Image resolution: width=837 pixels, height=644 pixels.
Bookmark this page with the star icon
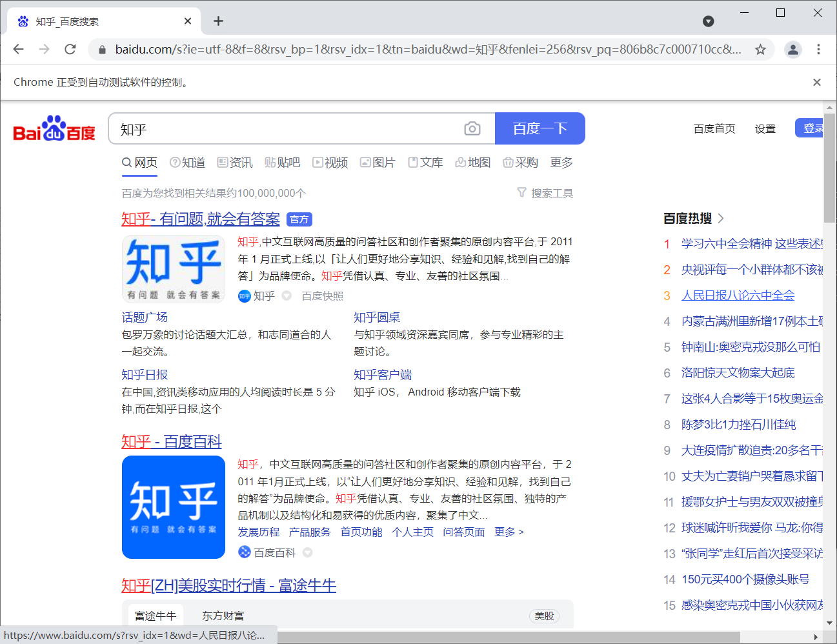pos(760,49)
